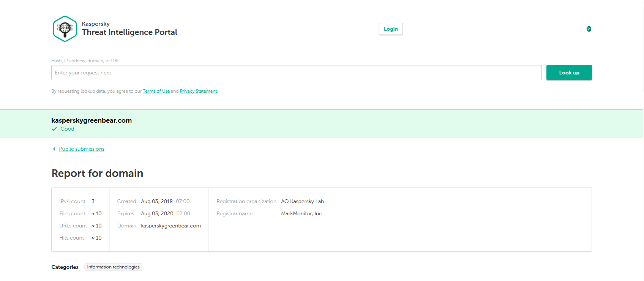Click the Categories label
Viewport: 644px width, 281px height.
[65, 267]
